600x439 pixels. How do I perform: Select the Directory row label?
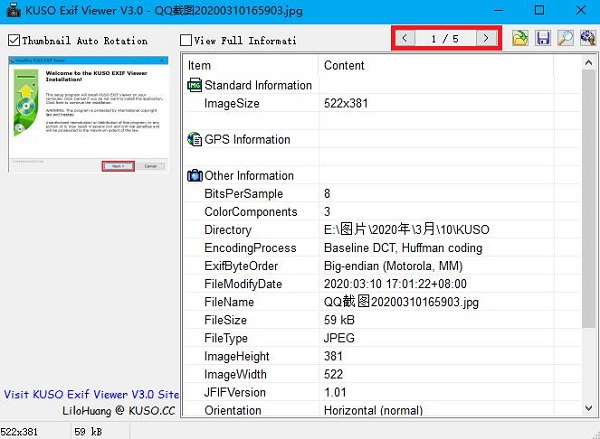228,230
